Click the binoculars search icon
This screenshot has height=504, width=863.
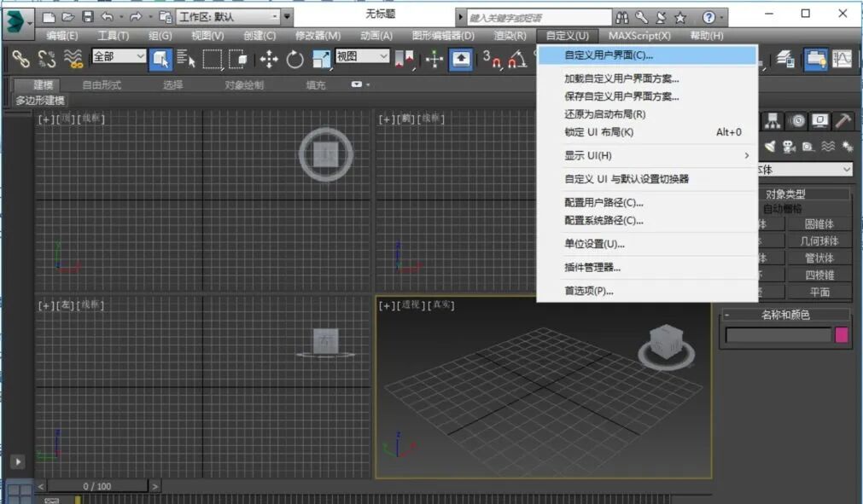pos(622,18)
